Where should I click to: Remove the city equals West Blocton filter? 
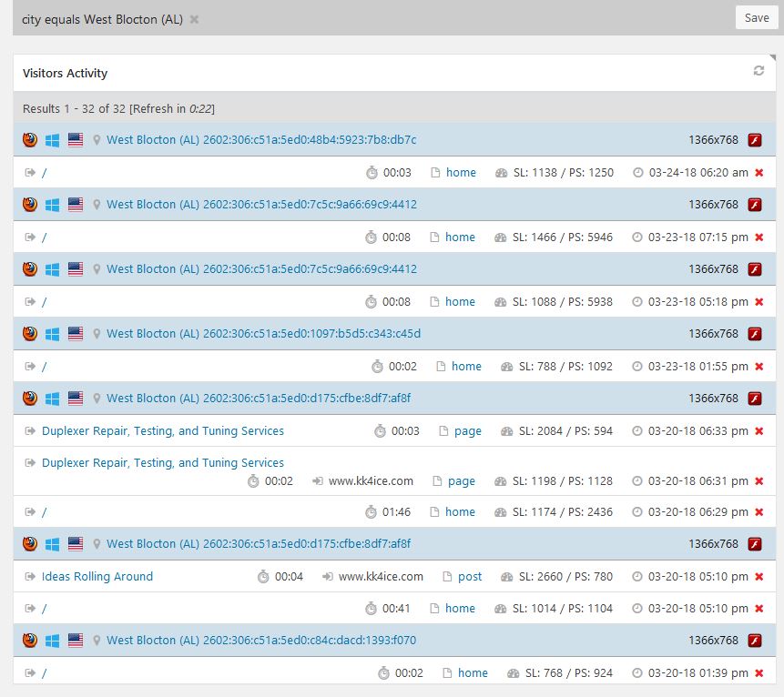point(194,19)
